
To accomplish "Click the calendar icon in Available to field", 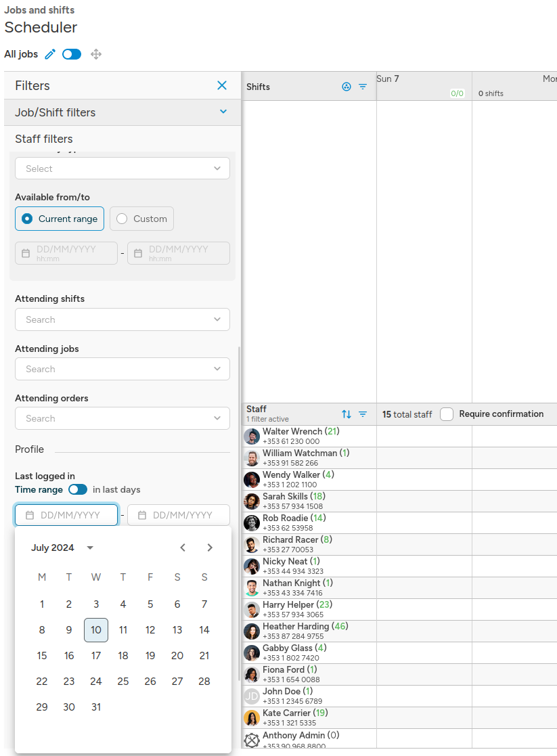I will click(x=139, y=253).
